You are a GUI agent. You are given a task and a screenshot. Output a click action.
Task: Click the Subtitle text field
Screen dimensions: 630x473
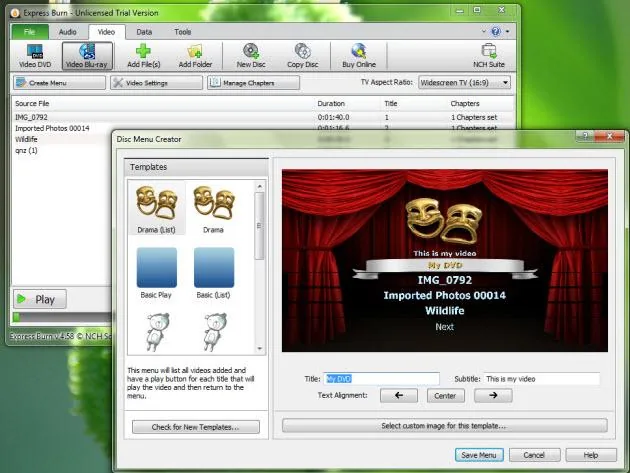coord(541,379)
